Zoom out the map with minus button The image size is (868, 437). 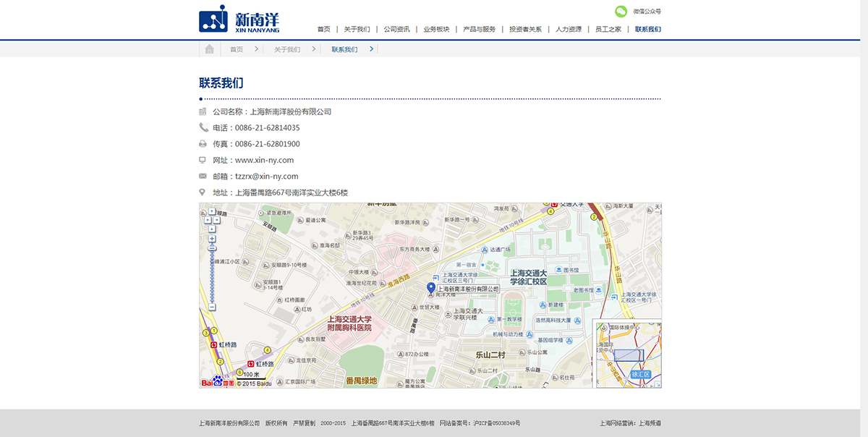(212, 307)
